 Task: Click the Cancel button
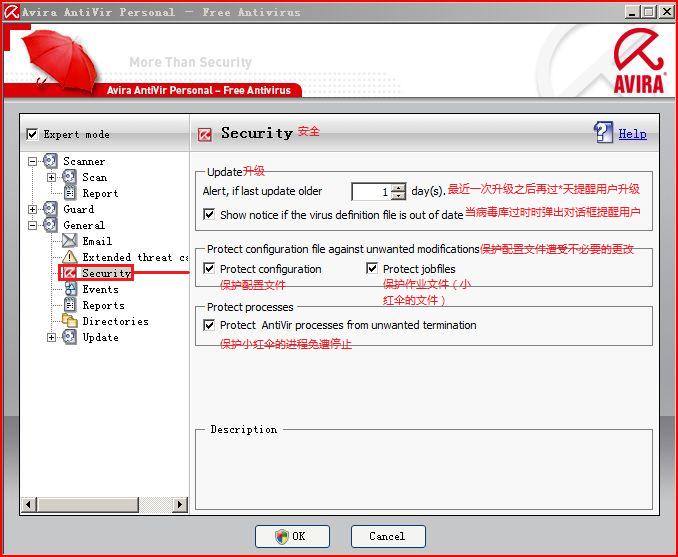[x=388, y=536]
